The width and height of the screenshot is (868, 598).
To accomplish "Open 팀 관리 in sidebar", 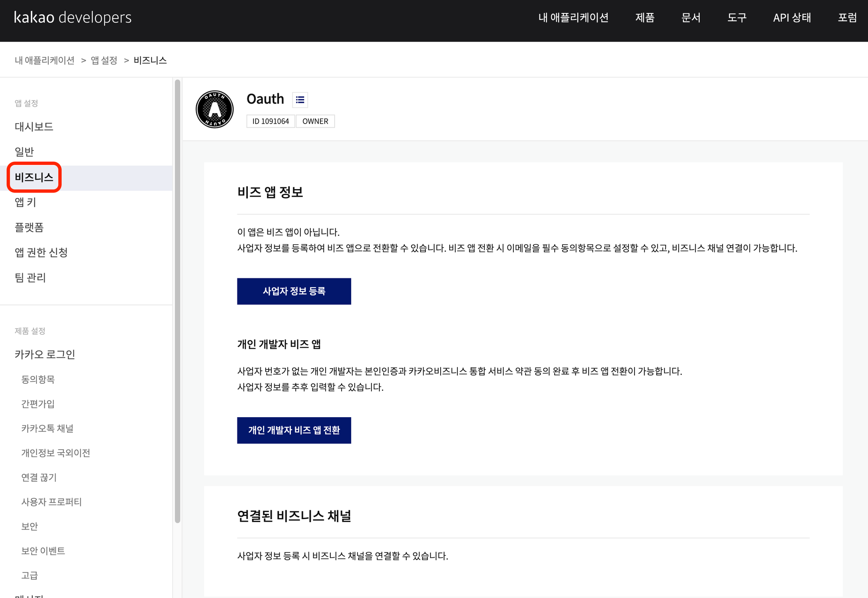I will [x=30, y=278].
